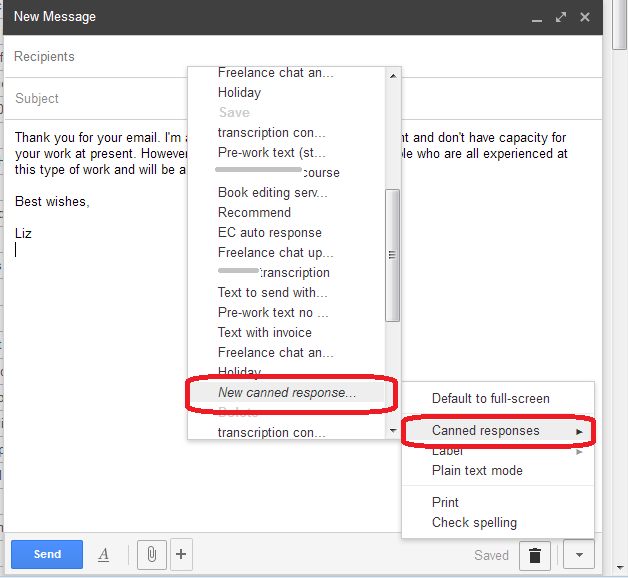Insert the Text with invoice canned response
Image resolution: width=628 pixels, height=578 pixels.
(x=265, y=332)
